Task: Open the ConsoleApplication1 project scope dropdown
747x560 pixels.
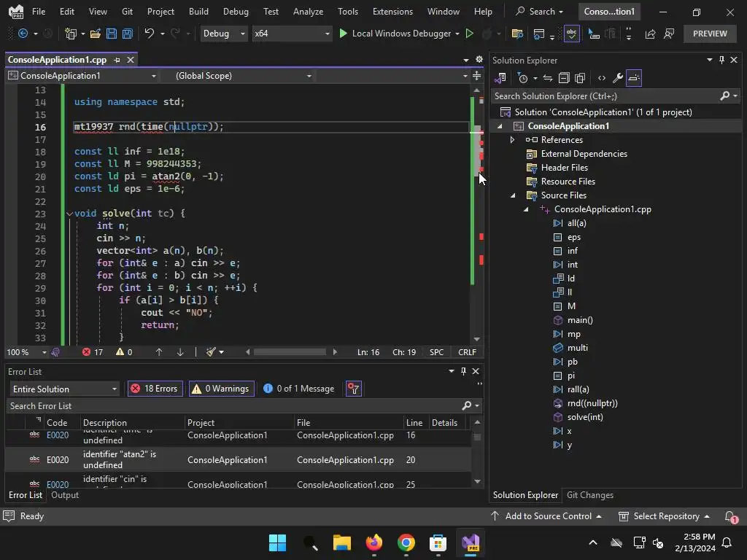Action: click(x=83, y=76)
